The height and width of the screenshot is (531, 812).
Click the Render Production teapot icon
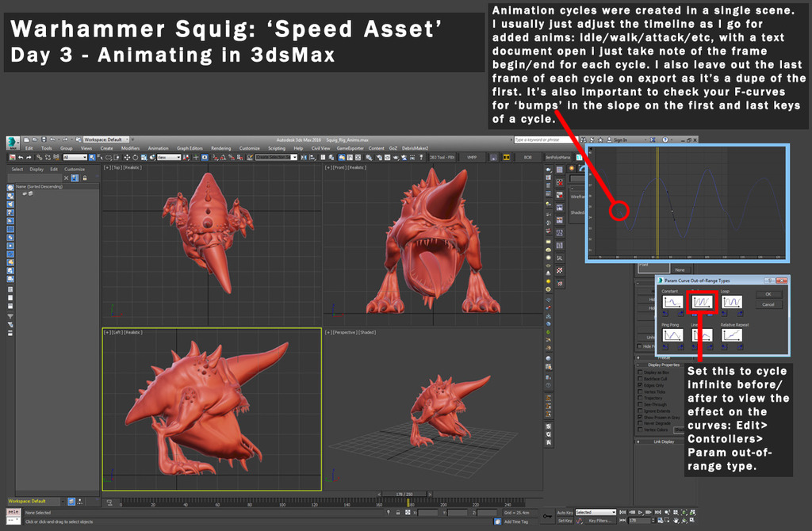[396, 158]
